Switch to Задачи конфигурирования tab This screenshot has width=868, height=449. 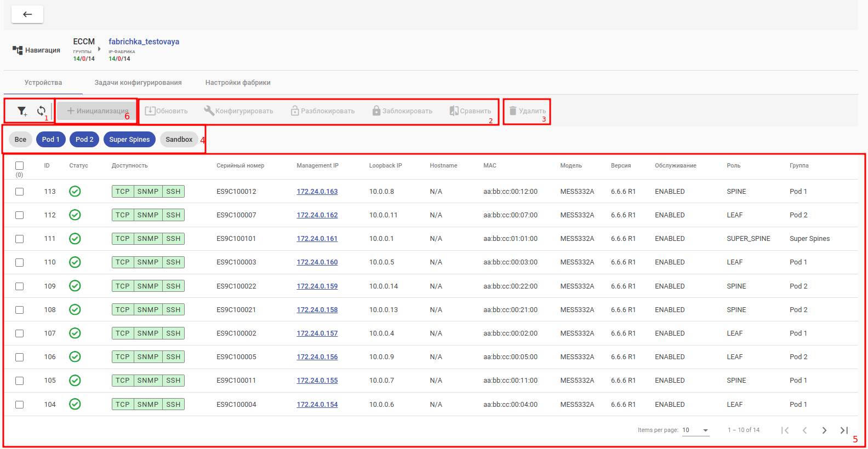pos(138,83)
